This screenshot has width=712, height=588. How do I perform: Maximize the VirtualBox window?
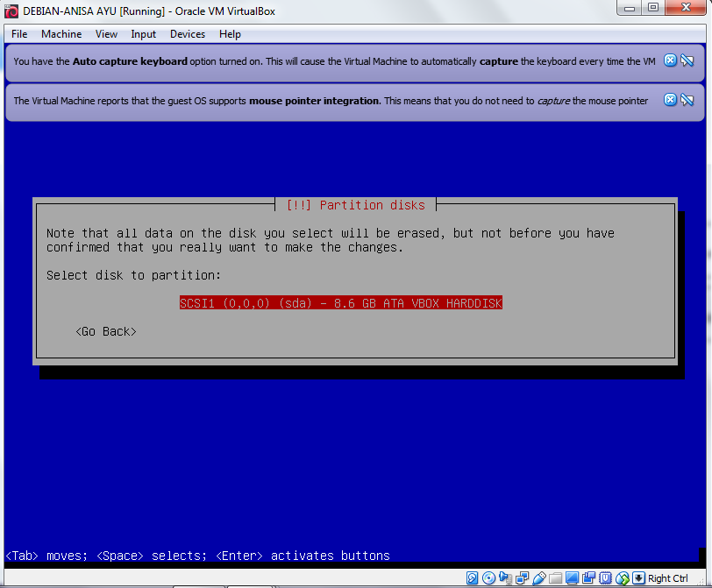653,8
